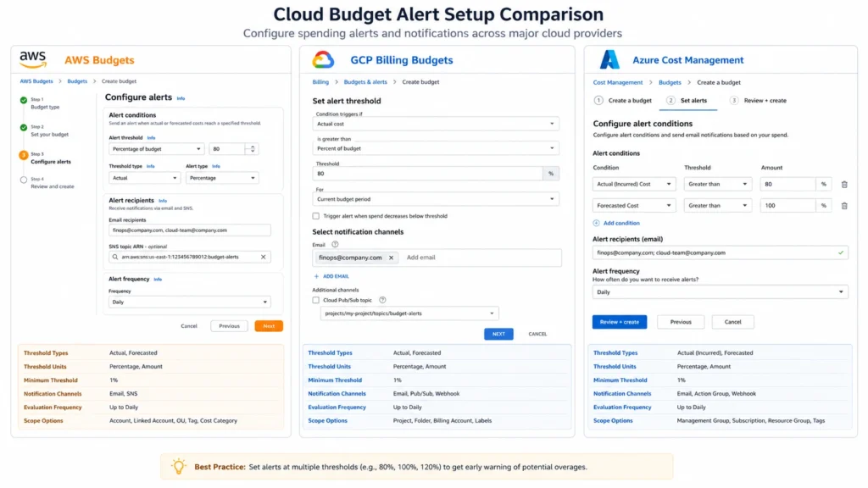
Task: Select the Step 4 Review and create radio
Action: (x=23, y=180)
